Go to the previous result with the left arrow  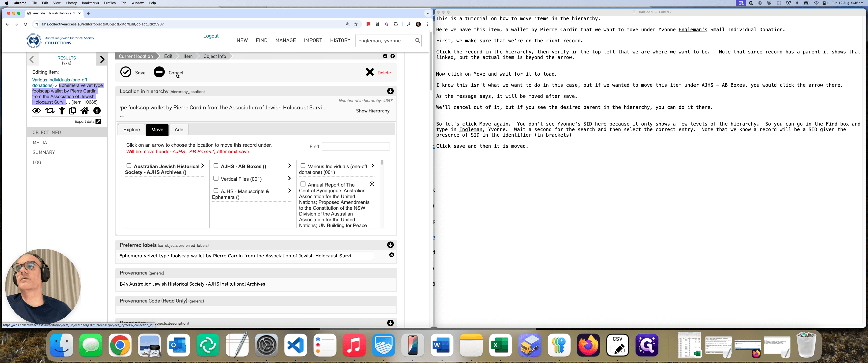(x=32, y=59)
